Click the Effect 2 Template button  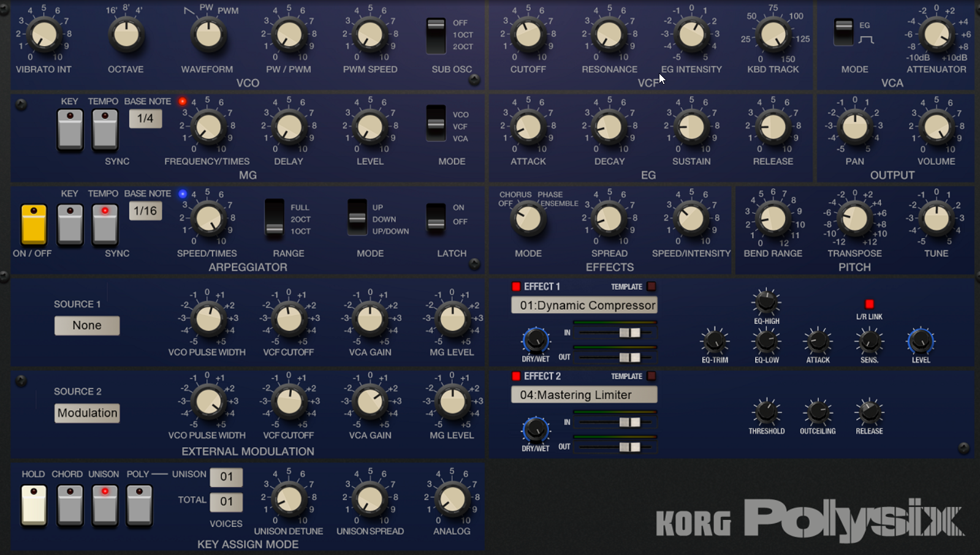[651, 376]
